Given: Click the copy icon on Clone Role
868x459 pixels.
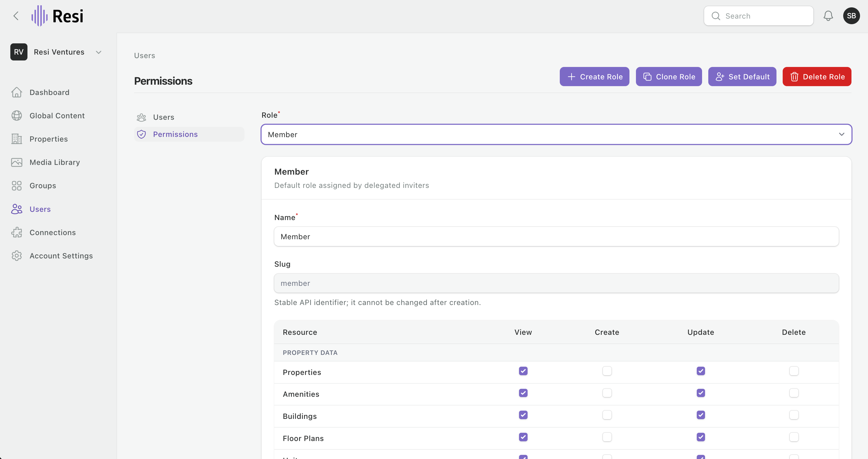Looking at the screenshot, I should (647, 77).
